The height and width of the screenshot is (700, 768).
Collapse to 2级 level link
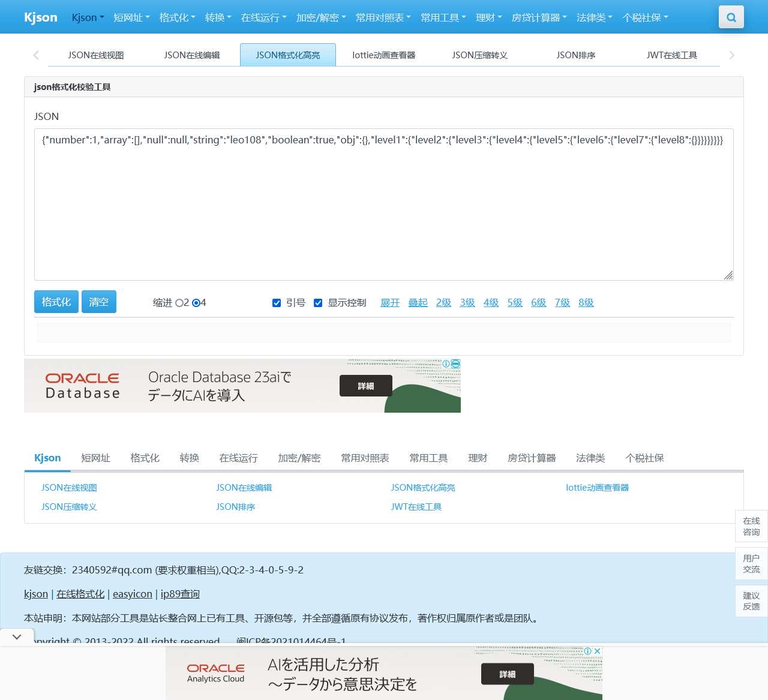pos(443,303)
